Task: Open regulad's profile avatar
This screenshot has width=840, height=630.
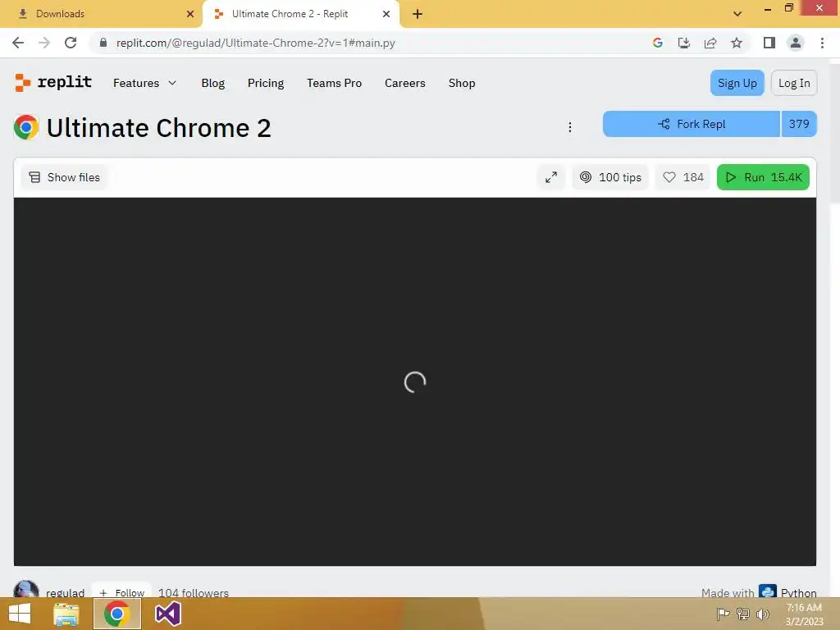Action: pyautogui.click(x=25, y=589)
